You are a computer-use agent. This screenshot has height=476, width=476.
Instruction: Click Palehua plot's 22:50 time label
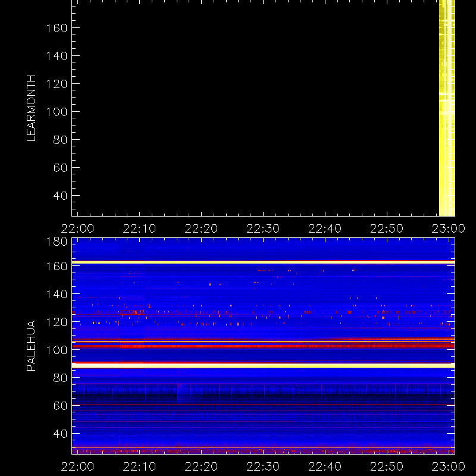pos(387,466)
